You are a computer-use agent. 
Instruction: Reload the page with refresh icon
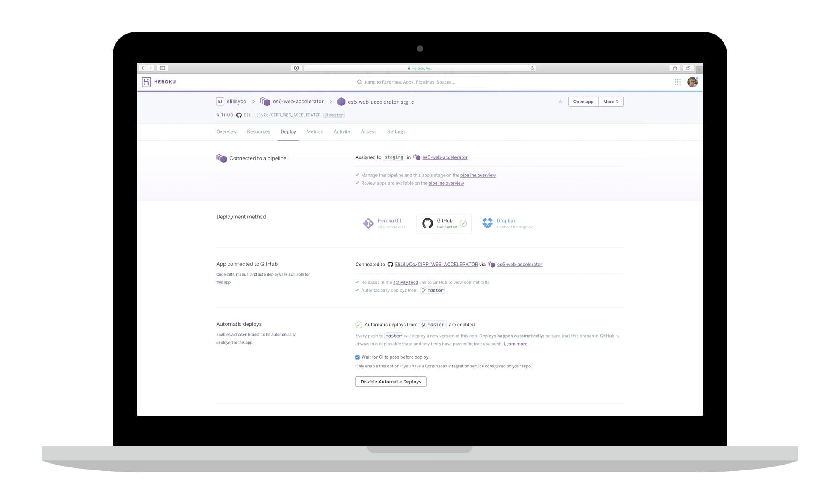[532, 68]
